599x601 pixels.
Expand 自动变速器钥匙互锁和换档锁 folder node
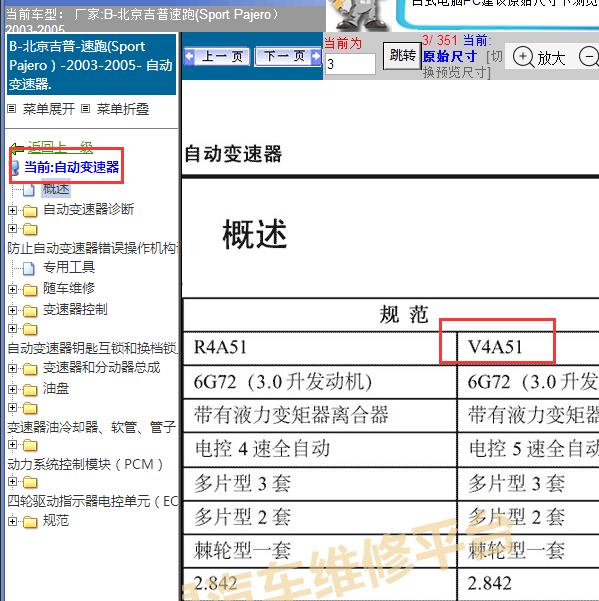pos(12,328)
